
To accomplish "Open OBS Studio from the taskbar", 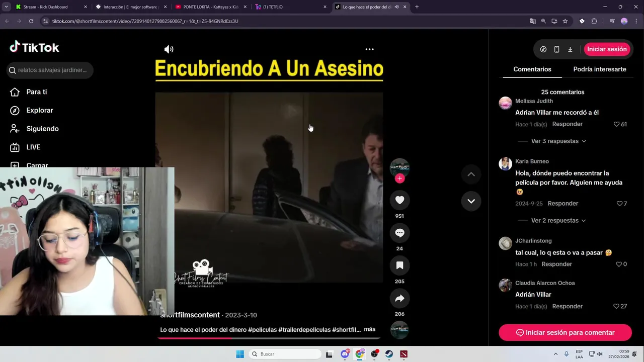I will click(374, 354).
